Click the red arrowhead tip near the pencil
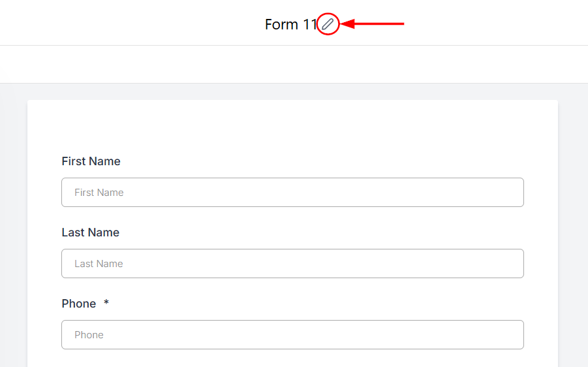The width and height of the screenshot is (588, 367). tap(346, 24)
